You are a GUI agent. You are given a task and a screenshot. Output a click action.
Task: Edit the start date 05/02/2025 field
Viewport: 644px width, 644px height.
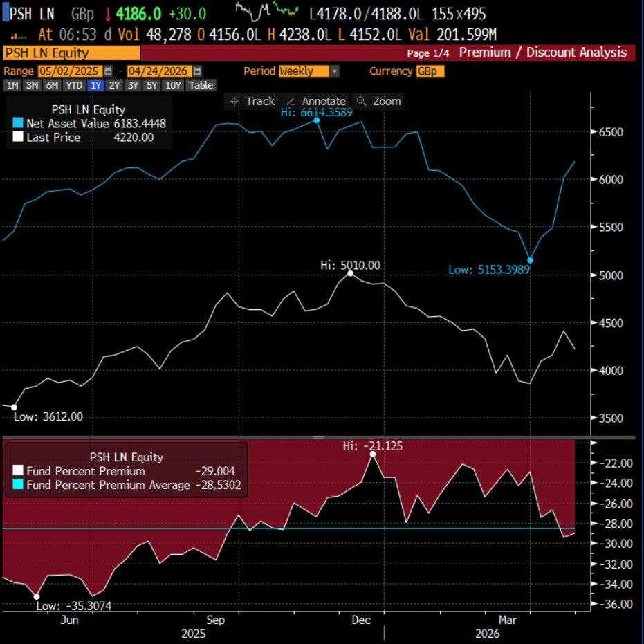71,71
